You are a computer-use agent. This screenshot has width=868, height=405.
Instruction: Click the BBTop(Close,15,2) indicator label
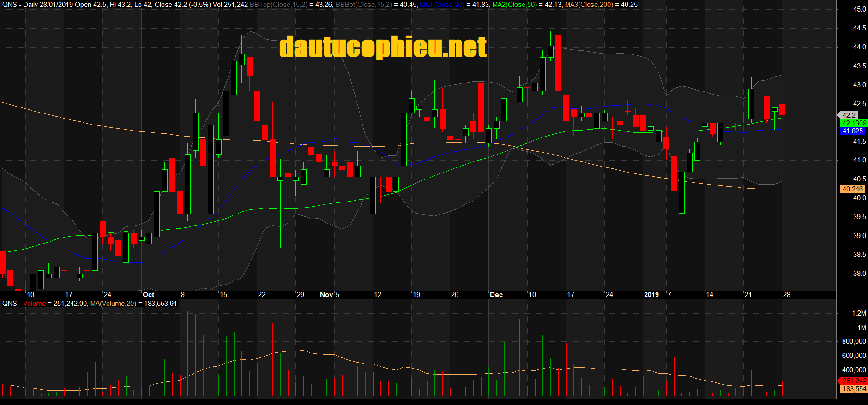point(278,5)
